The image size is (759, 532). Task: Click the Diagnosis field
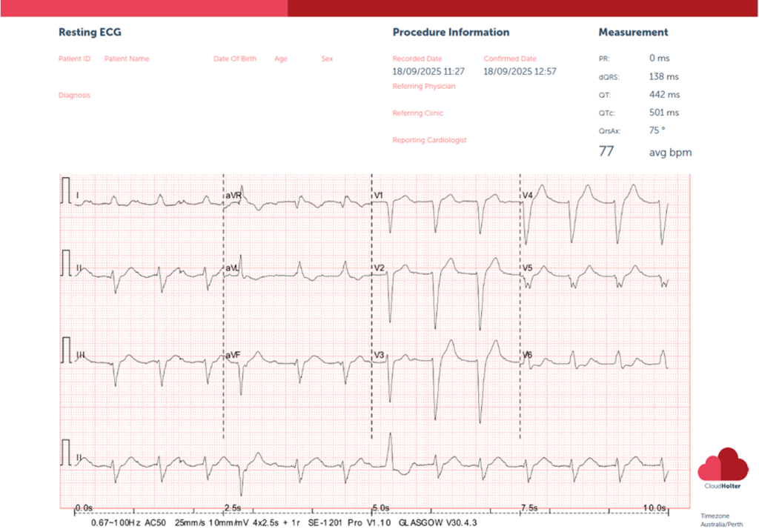(x=74, y=96)
